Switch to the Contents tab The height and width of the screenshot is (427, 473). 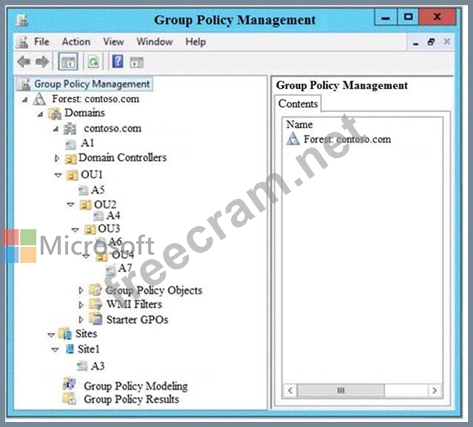tap(298, 104)
